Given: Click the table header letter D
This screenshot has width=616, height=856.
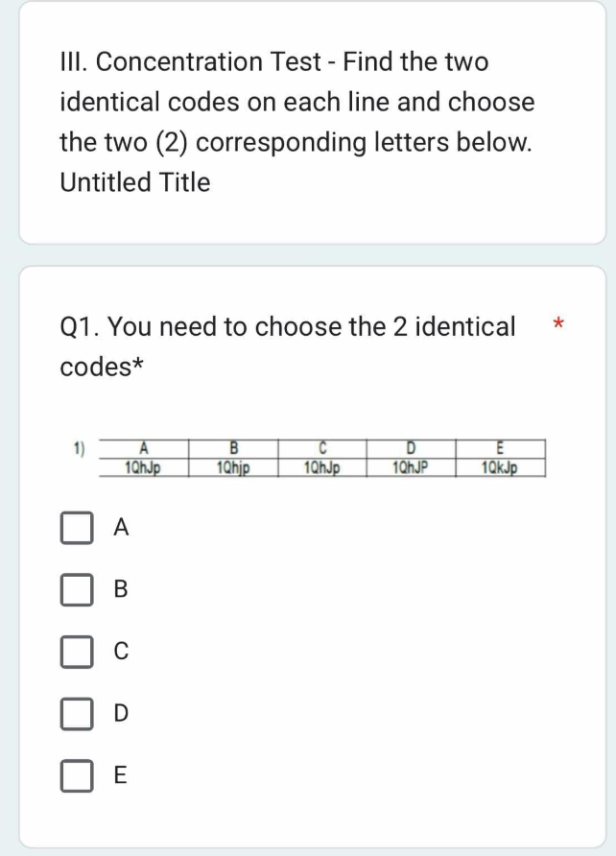Looking at the screenshot, I should pyautogui.click(x=411, y=449).
